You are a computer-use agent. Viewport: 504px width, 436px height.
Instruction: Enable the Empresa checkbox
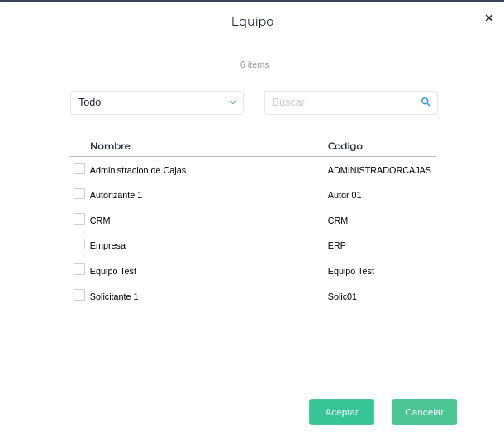coord(79,244)
